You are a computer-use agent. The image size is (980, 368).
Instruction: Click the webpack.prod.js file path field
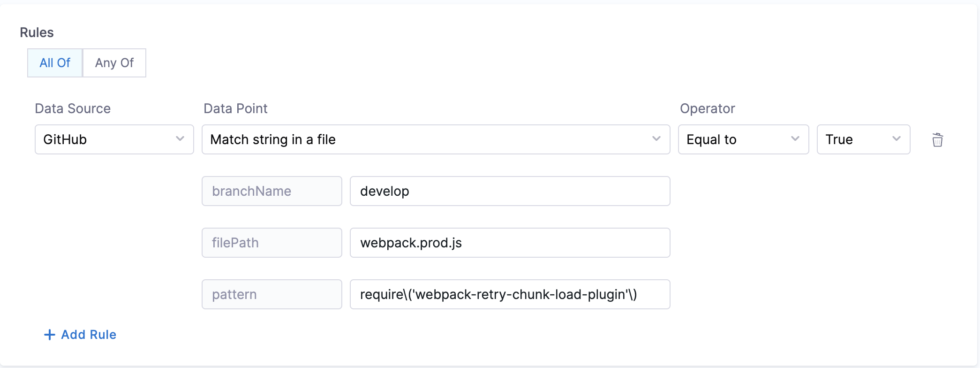510,243
